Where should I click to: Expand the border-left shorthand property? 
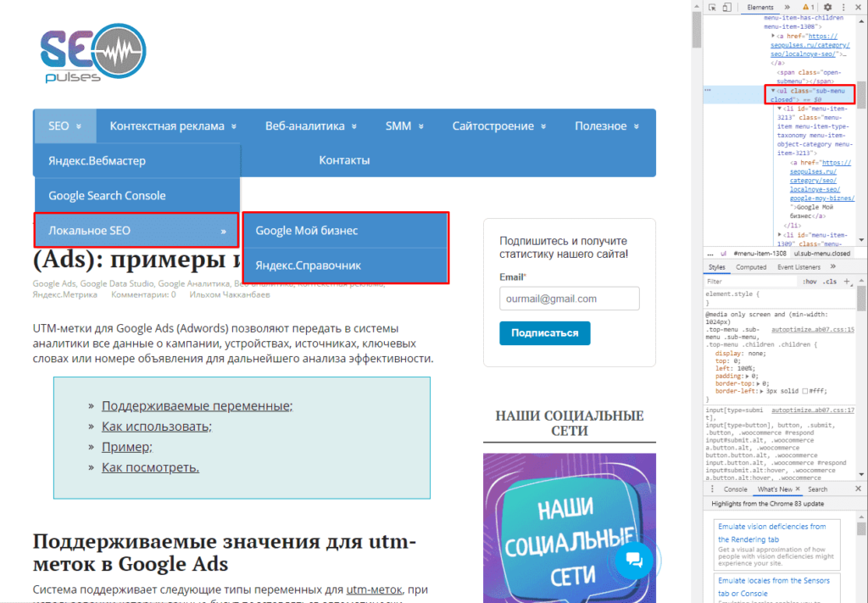(762, 391)
